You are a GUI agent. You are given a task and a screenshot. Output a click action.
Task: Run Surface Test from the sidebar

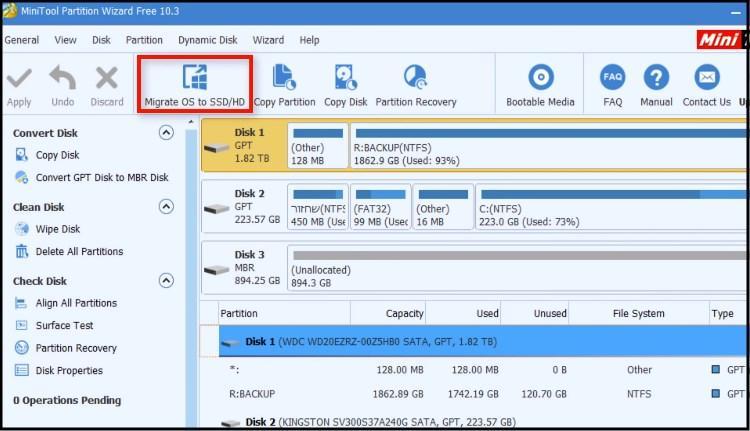(x=65, y=326)
